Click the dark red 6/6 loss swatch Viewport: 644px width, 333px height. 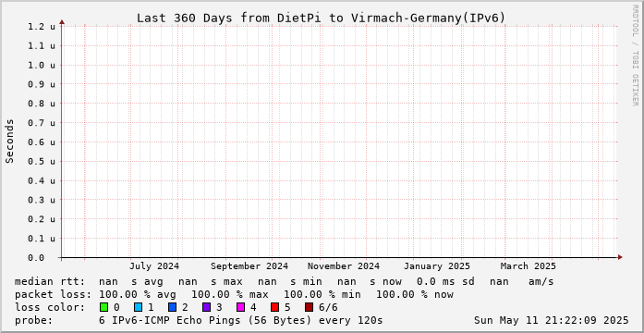pyautogui.click(x=310, y=307)
